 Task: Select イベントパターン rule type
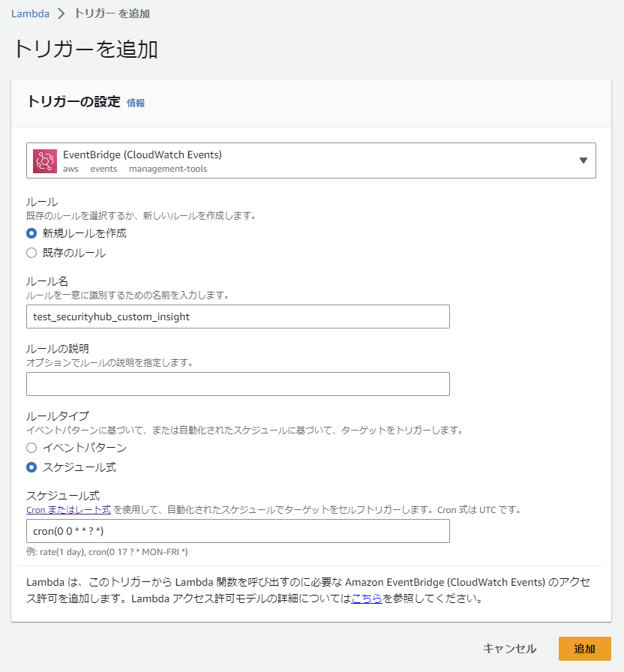click(31, 448)
